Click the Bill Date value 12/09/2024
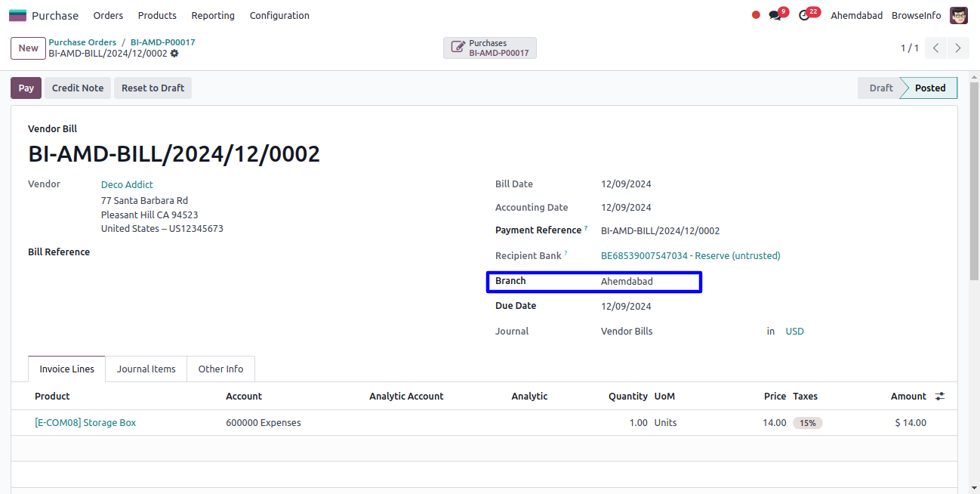The width and height of the screenshot is (980, 494). (x=626, y=184)
